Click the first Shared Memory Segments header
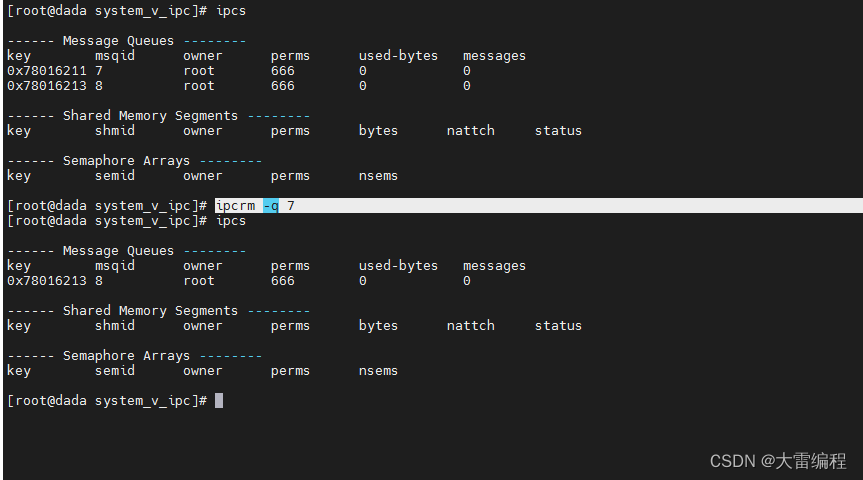 click(x=150, y=116)
